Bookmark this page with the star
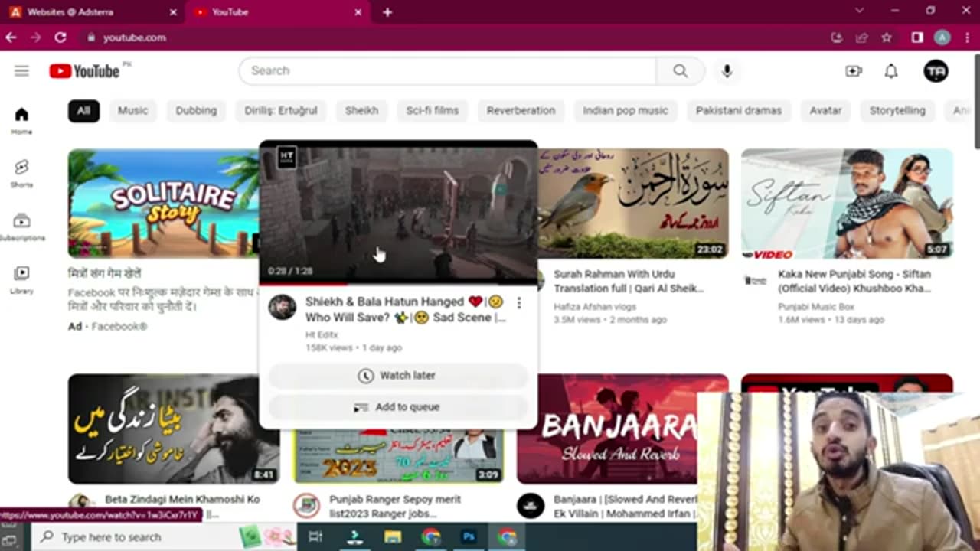This screenshot has height=551, width=980. point(887,37)
